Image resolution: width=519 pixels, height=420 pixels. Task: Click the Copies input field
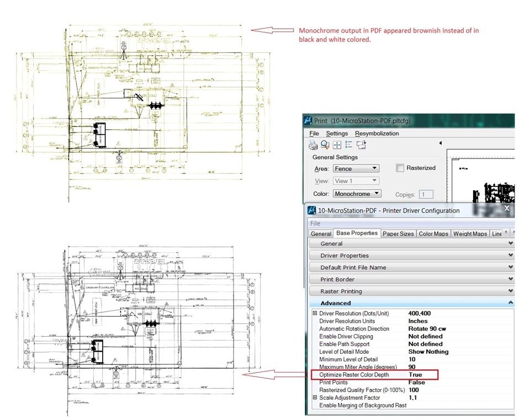pos(426,194)
